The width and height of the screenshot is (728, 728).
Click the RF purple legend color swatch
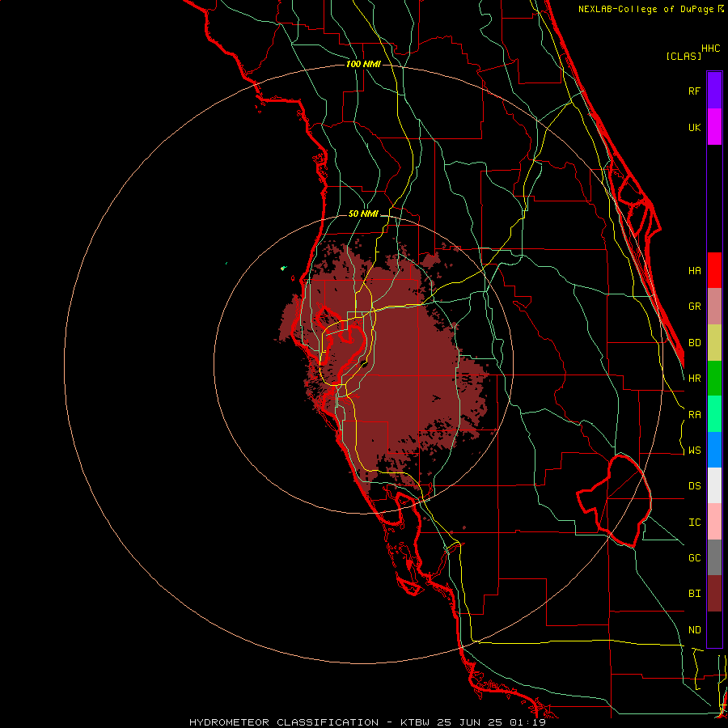click(x=714, y=91)
